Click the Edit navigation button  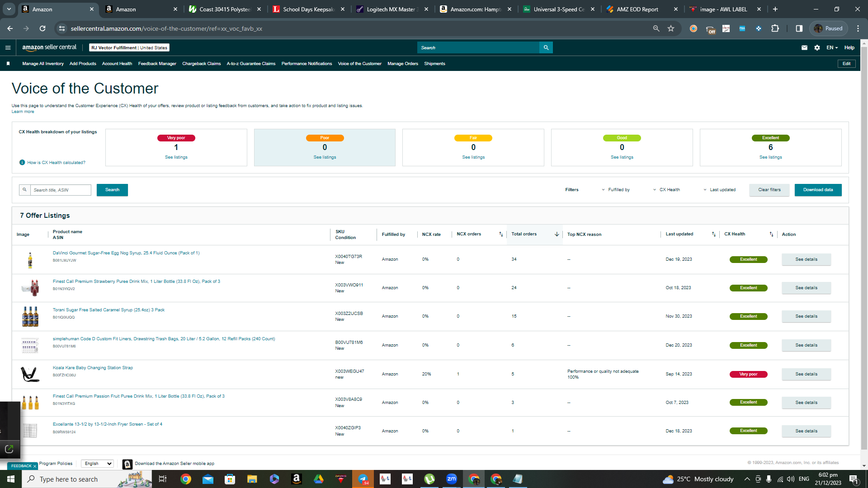coord(846,64)
